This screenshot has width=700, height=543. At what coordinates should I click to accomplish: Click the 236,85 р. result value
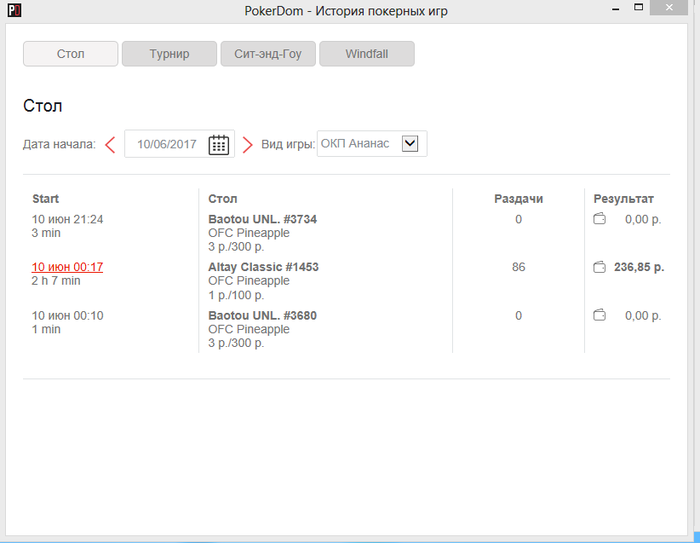[639, 267]
